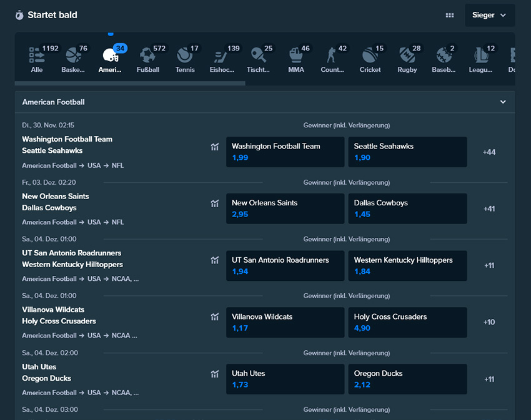The height and width of the screenshot is (420, 531).
Task: Select the American Football helmet icon
Action: [x=111, y=55]
